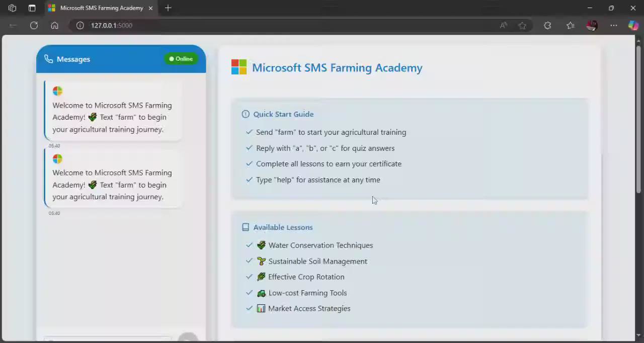Open the browser profile avatar
Image resolution: width=644 pixels, height=343 pixels.
(592, 25)
